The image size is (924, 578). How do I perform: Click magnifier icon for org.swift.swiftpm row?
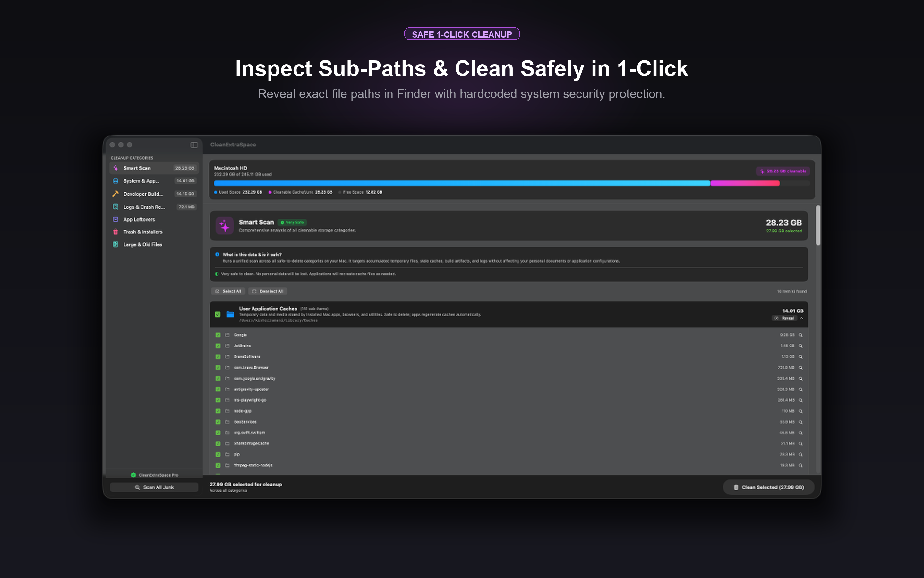[x=801, y=433]
